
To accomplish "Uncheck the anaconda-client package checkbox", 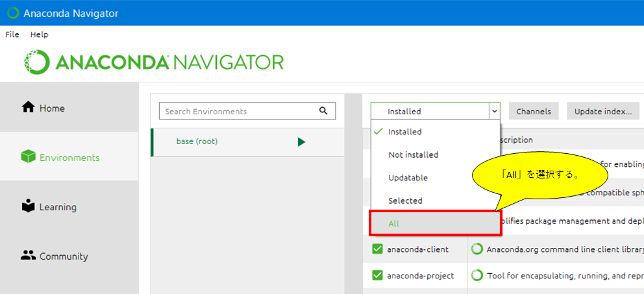I will [377, 249].
